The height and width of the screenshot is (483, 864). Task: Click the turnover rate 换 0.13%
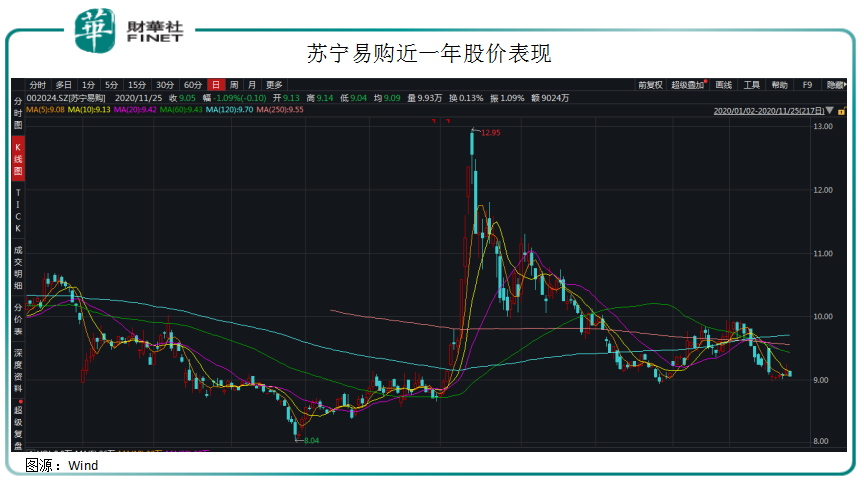(466, 98)
